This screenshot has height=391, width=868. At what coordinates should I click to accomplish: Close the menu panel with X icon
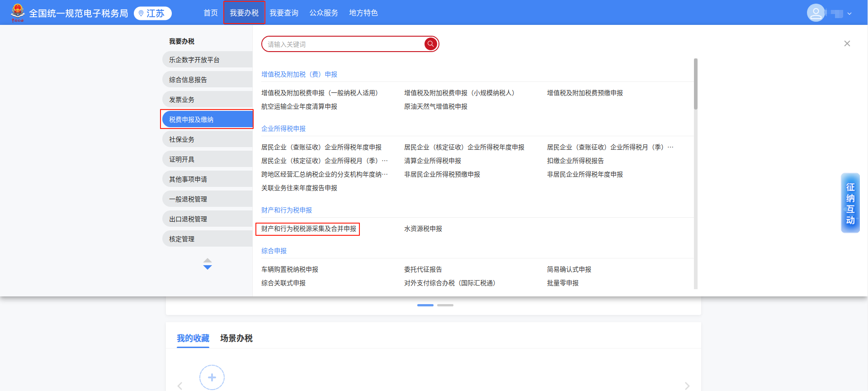(847, 43)
